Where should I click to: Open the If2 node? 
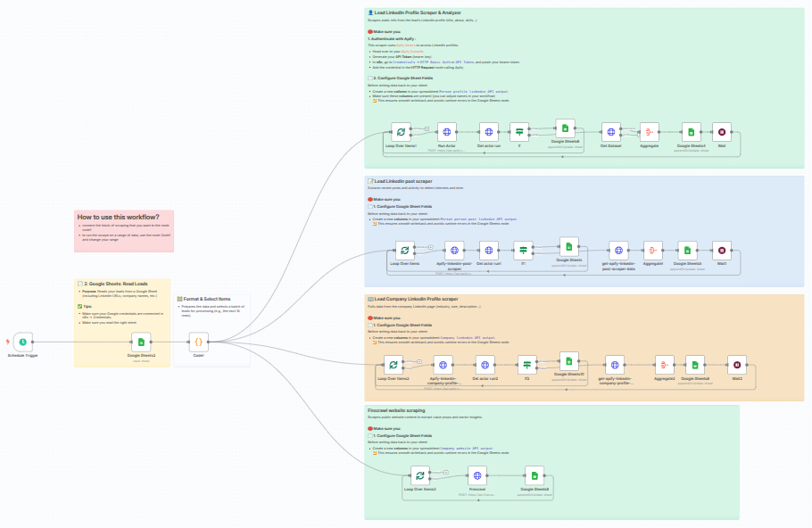coord(526,365)
